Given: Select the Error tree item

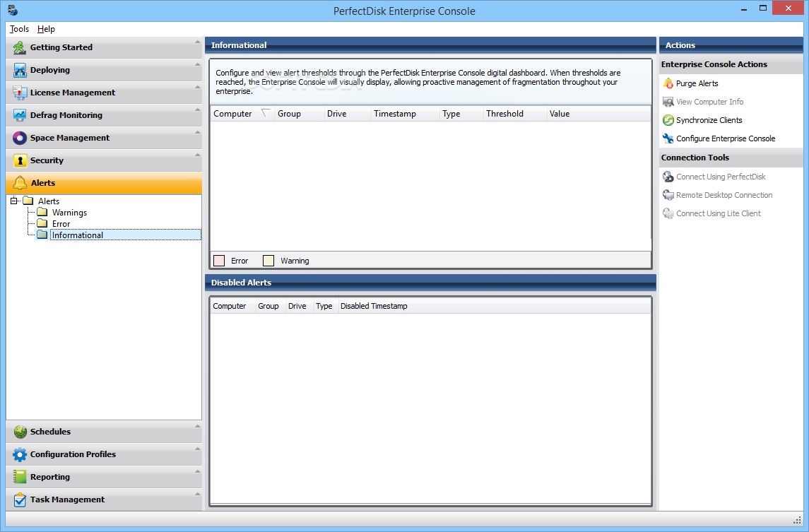Looking at the screenshot, I should [x=61, y=224].
